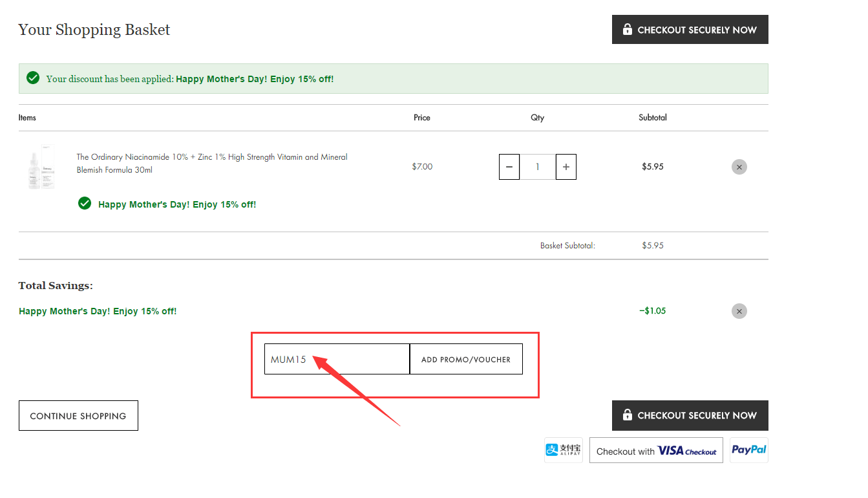Open The Ordinary Niacinamide product thumbnail
The height and width of the screenshot is (498, 868).
(x=41, y=167)
